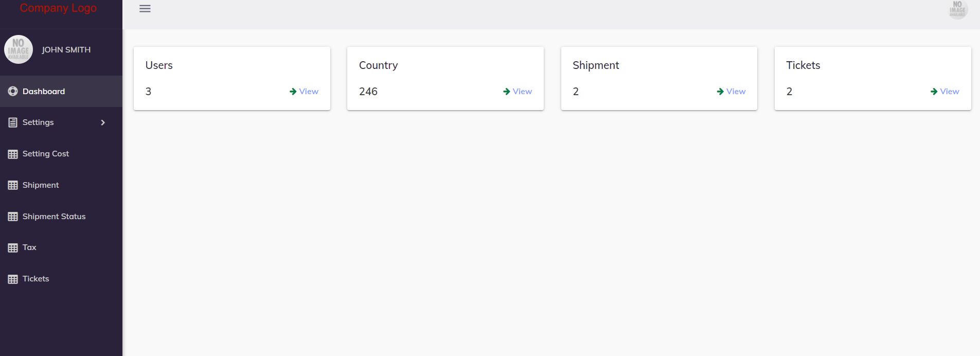Click the Setting Cost table icon
Screen dimensions: 980x356
(x=13, y=154)
